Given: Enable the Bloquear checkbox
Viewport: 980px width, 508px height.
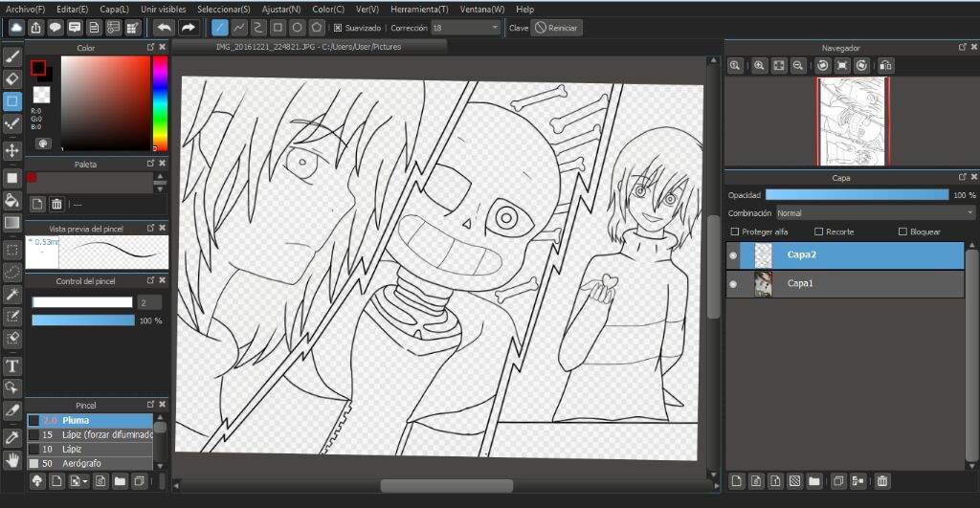Looking at the screenshot, I should pos(902,232).
